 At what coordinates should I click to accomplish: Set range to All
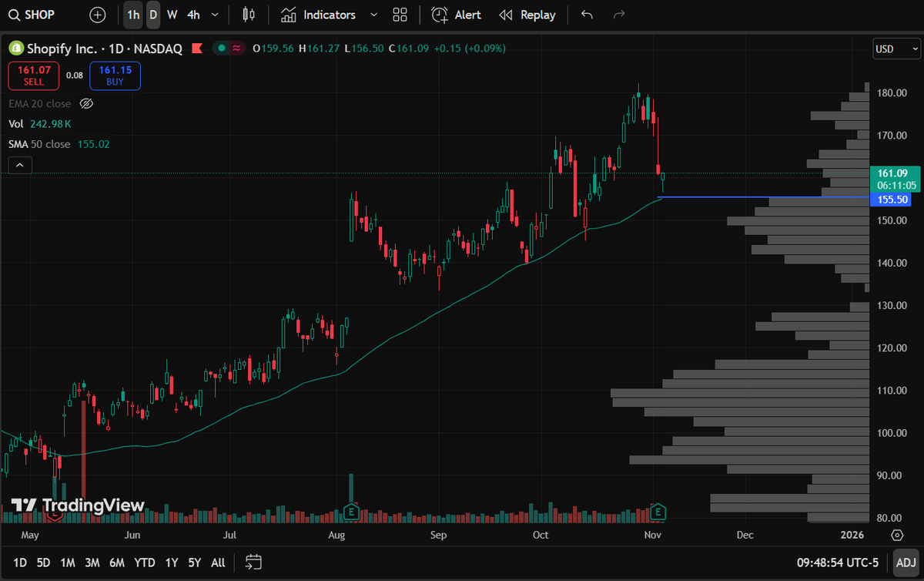tap(218, 563)
